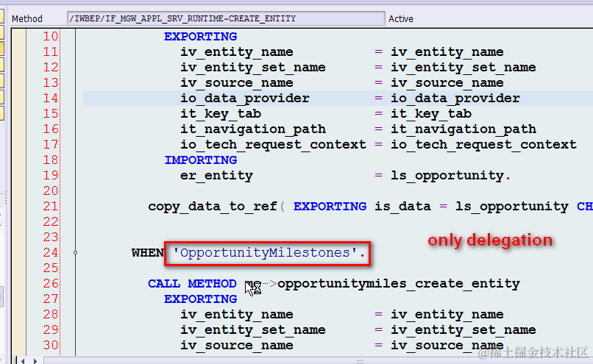Click line number 20 in the gutter

point(50,191)
